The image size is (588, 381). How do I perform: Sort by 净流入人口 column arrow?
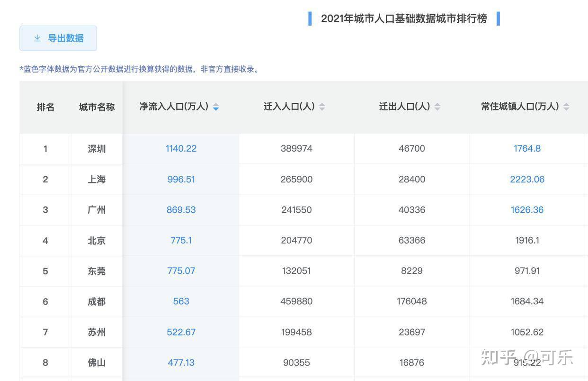tap(216, 107)
